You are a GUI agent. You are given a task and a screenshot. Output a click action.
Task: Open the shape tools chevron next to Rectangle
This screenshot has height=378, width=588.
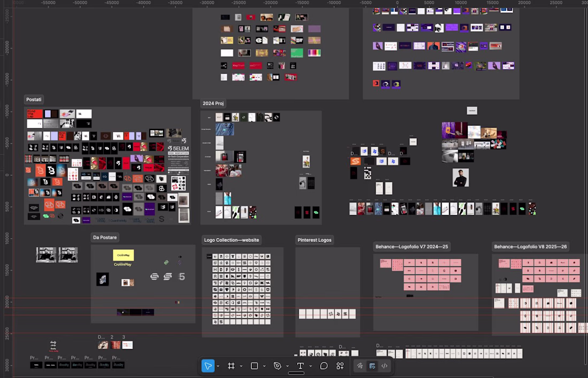(264, 366)
